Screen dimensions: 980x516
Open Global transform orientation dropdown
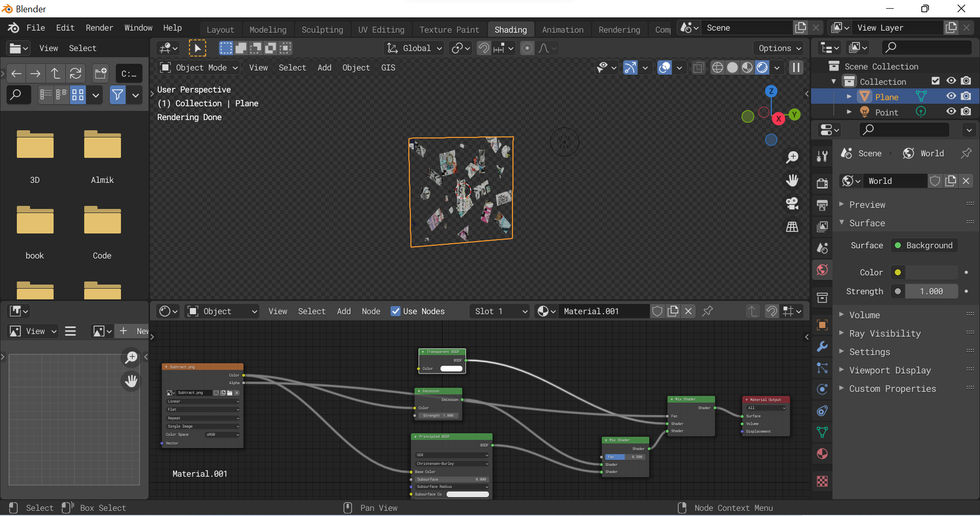click(414, 48)
